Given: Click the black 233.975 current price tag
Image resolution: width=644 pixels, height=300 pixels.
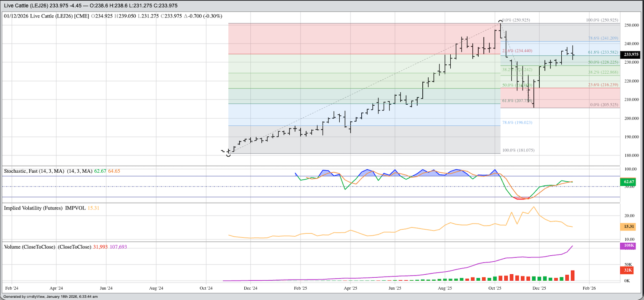Looking at the screenshot, I should [x=631, y=54].
